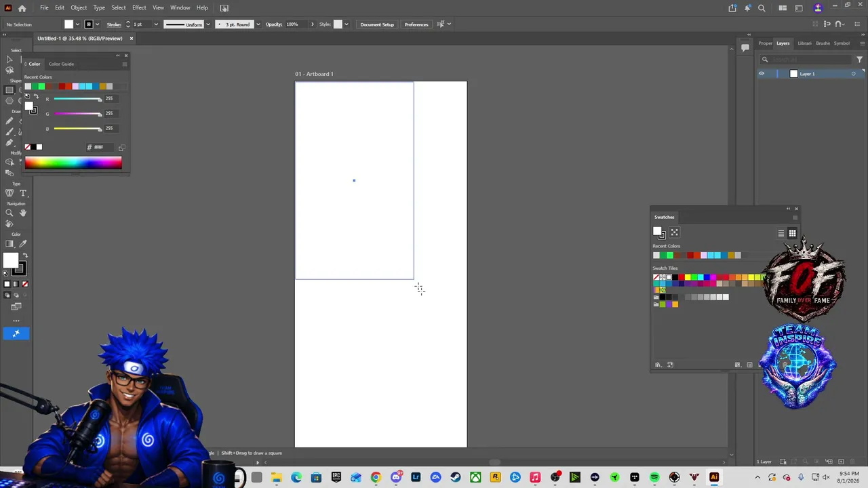Image resolution: width=868 pixels, height=488 pixels.
Task: Switch to the Libraries panel tab
Action: pos(804,43)
